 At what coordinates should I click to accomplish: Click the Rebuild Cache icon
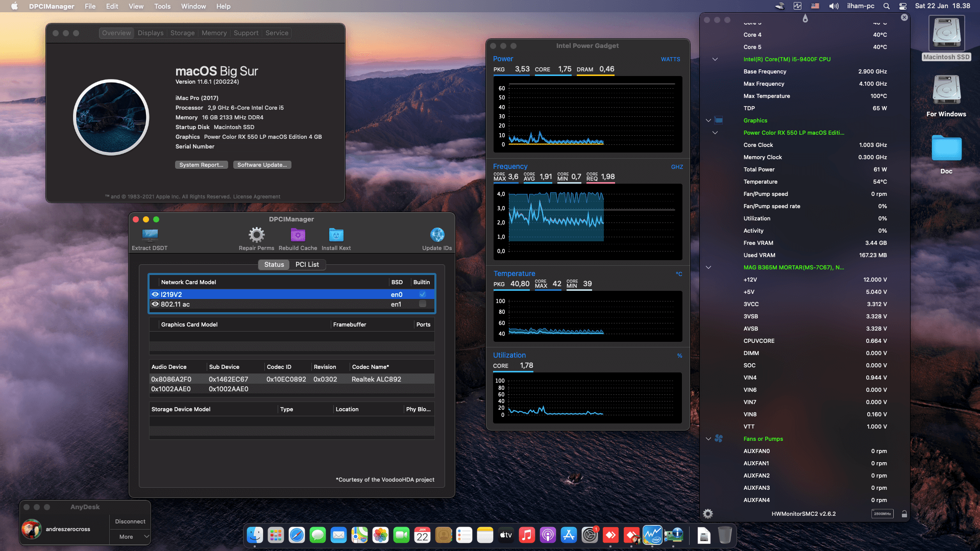click(x=298, y=235)
